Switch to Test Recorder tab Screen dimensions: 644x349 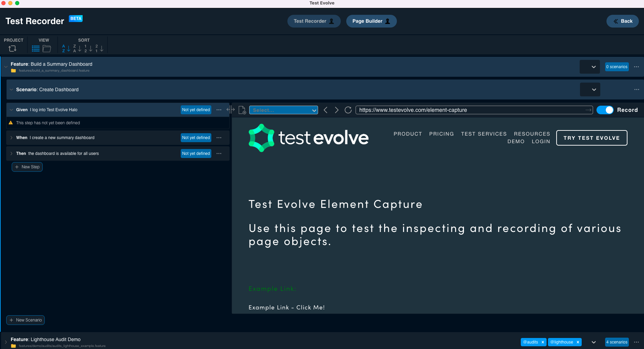pos(314,21)
